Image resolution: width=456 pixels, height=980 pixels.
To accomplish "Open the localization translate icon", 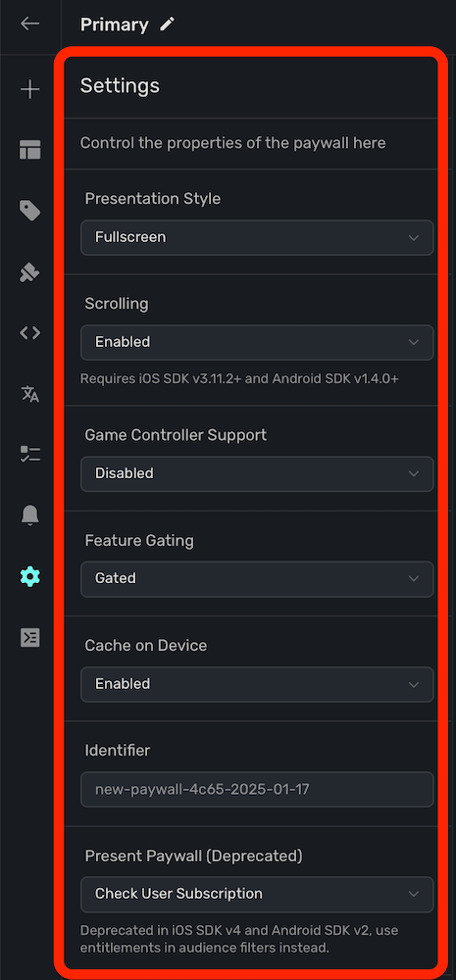I will (x=30, y=394).
